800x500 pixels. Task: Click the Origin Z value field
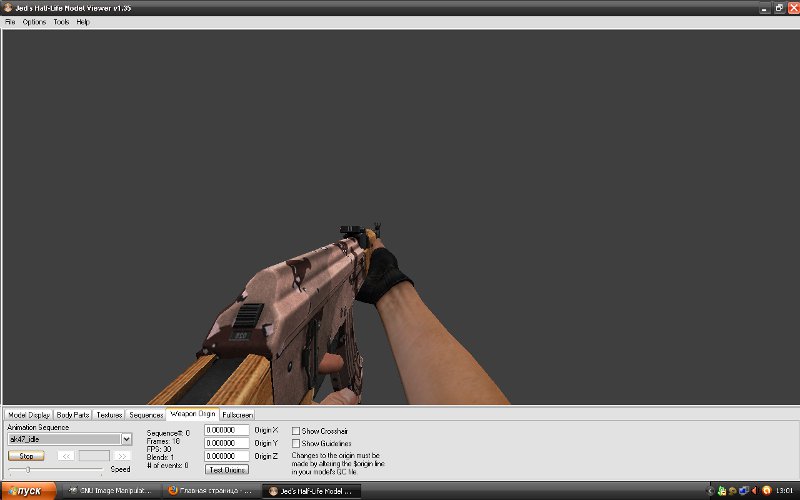(x=227, y=456)
